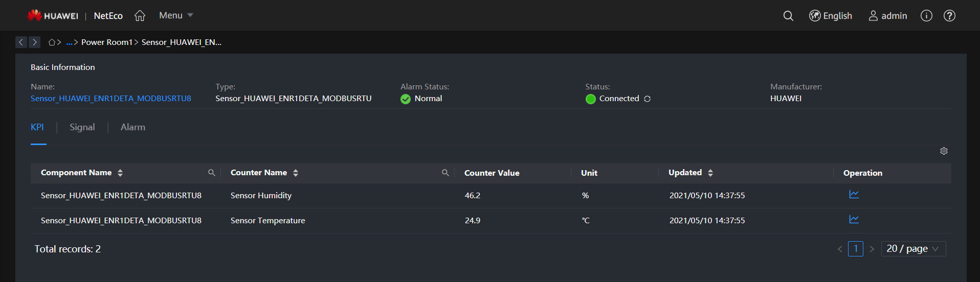Expand the Menu dropdown
The height and width of the screenshot is (282, 980).
pyautogui.click(x=176, y=15)
